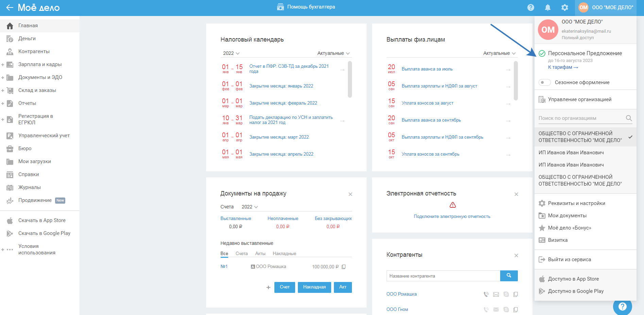Click the Выйти из сервиса exit icon

pos(542,259)
